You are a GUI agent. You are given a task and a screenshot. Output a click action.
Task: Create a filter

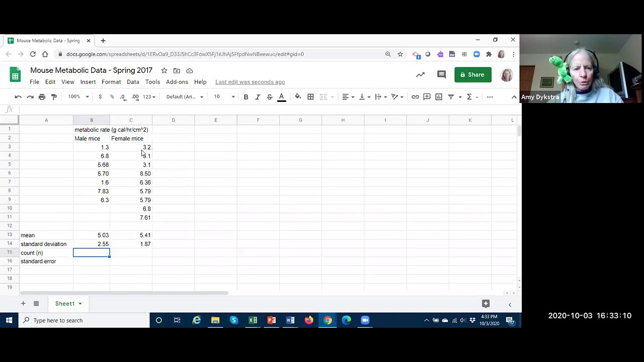(451, 97)
